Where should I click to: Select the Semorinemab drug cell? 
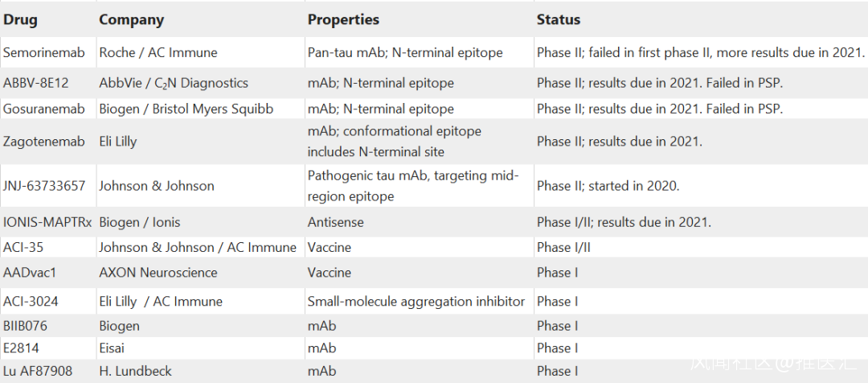pyautogui.click(x=43, y=53)
